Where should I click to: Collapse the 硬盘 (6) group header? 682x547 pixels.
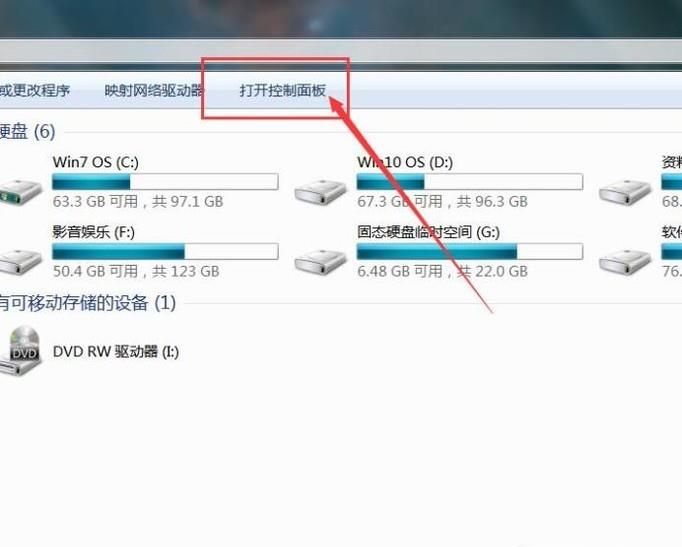27,131
